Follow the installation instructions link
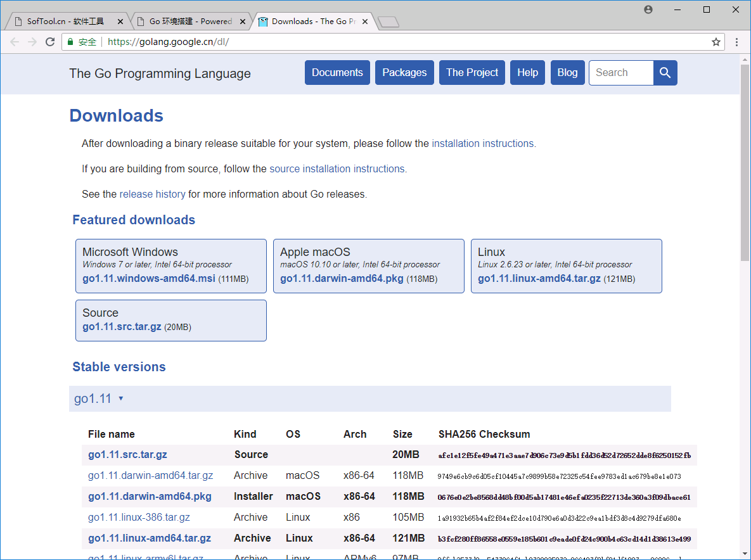Image resolution: width=751 pixels, height=560 pixels. pyautogui.click(x=483, y=144)
